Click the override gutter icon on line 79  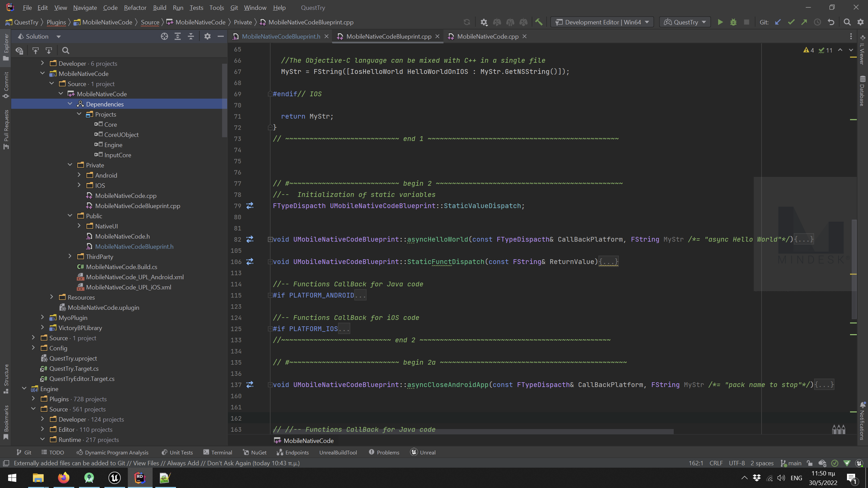[250, 206]
